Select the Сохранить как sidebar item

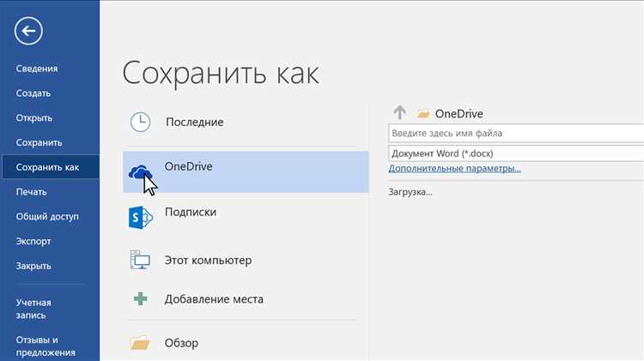(x=51, y=167)
